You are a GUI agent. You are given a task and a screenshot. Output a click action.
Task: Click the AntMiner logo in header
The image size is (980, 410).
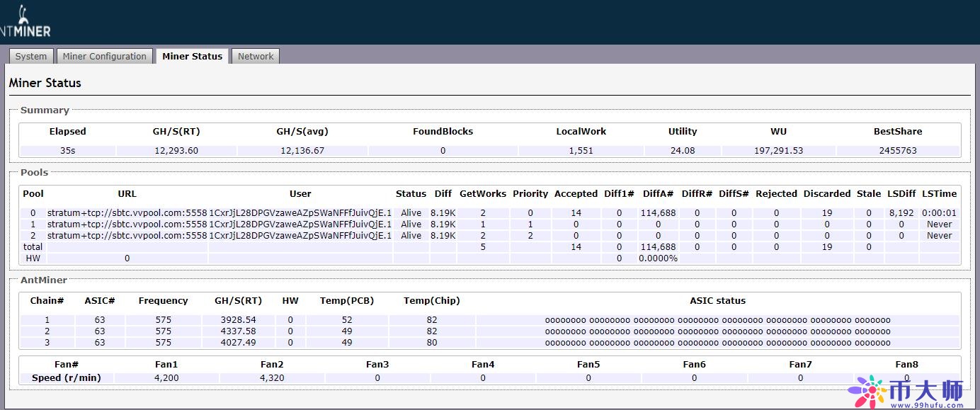(25, 23)
